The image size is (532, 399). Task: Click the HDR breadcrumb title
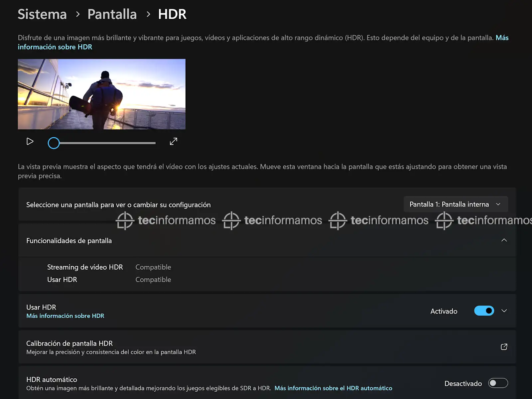coord(172,14)
